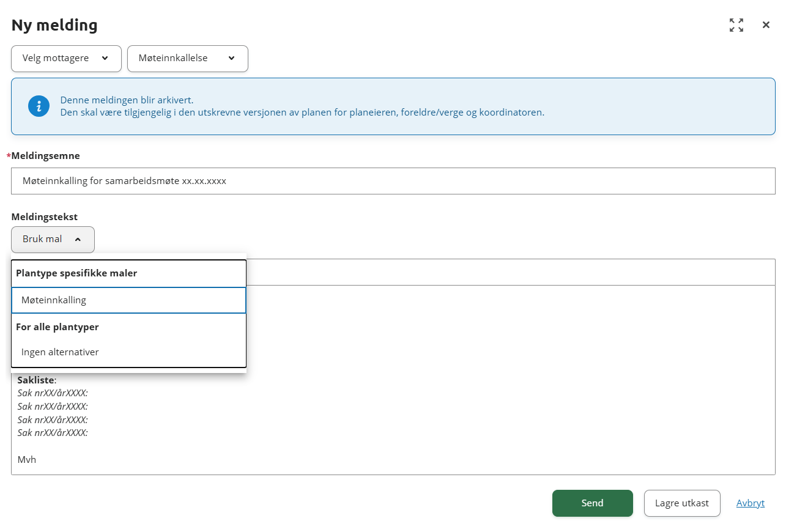Expand the message dialog to fullscreen
This screenshot has height=532, width=786.
[736, 25]
